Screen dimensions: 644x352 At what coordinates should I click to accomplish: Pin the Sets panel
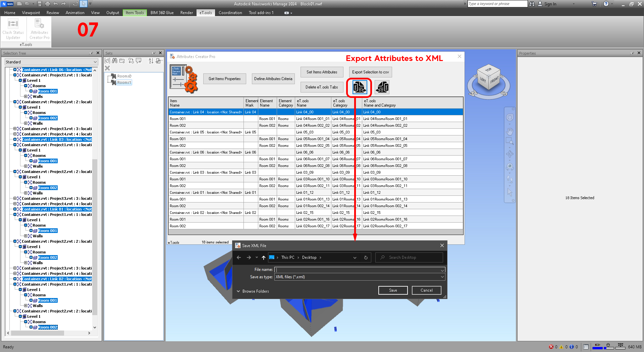click(154, 53)
